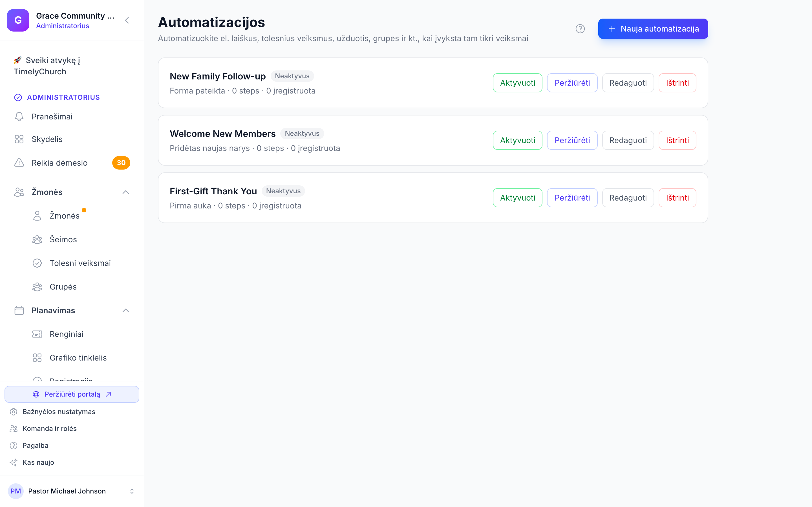
Task: Collapse the Planavimas section chevron
Action: click(x=126, y=310)
